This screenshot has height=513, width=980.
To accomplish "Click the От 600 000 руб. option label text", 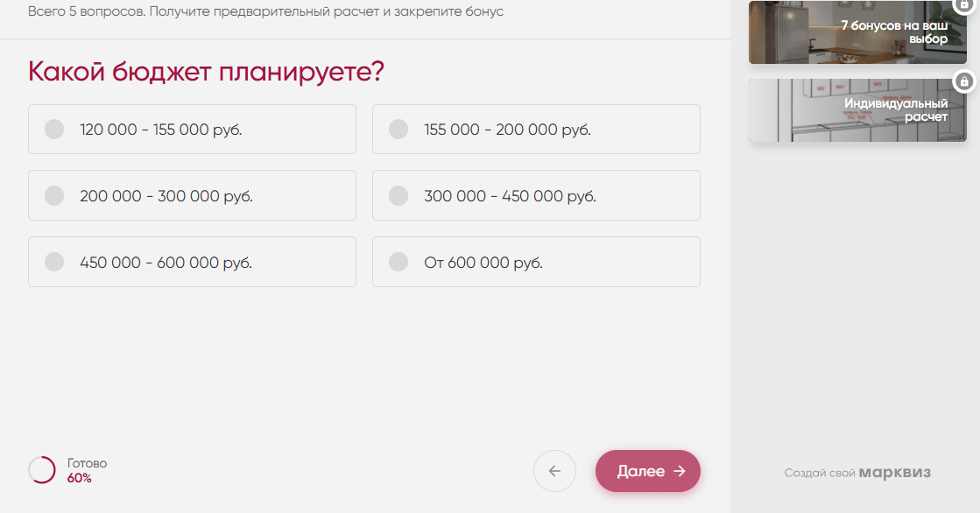I will (x=483, y=263).
